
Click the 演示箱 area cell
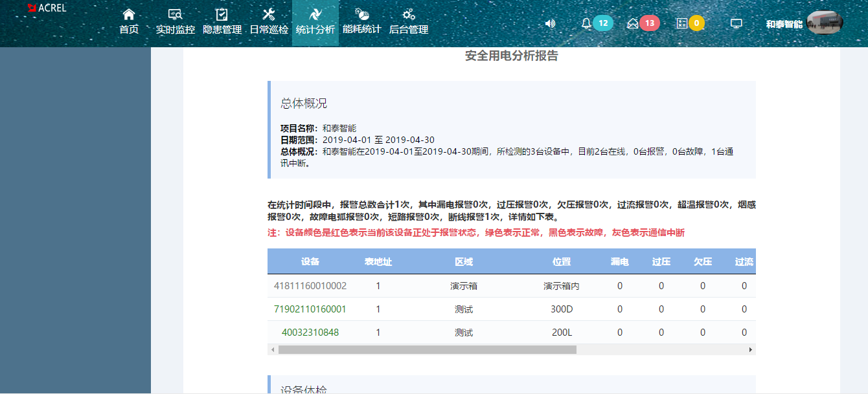pos(464,286)
